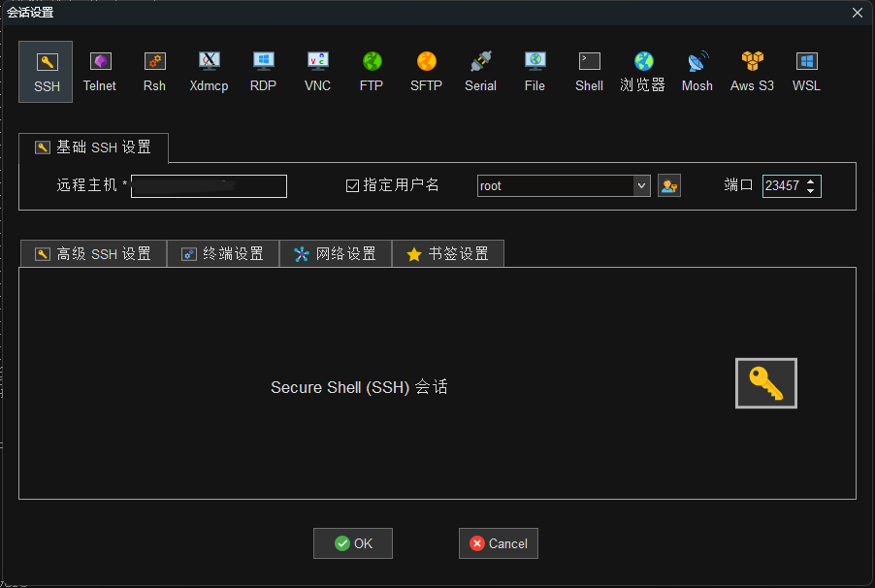875x588 pixels.
Task: Dismiss dialog via Cancel button
Action: click(498, 543)
